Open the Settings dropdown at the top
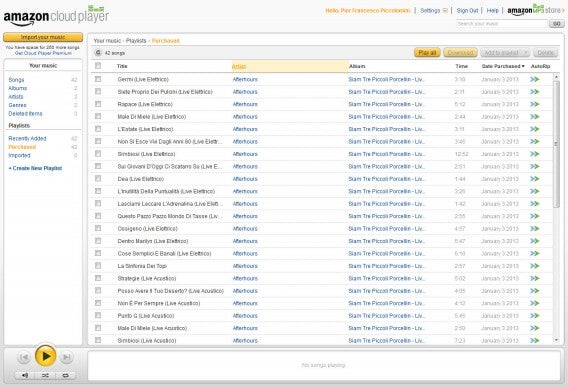The width and height of the screenshot is (568, 387). tap(434, 11)
